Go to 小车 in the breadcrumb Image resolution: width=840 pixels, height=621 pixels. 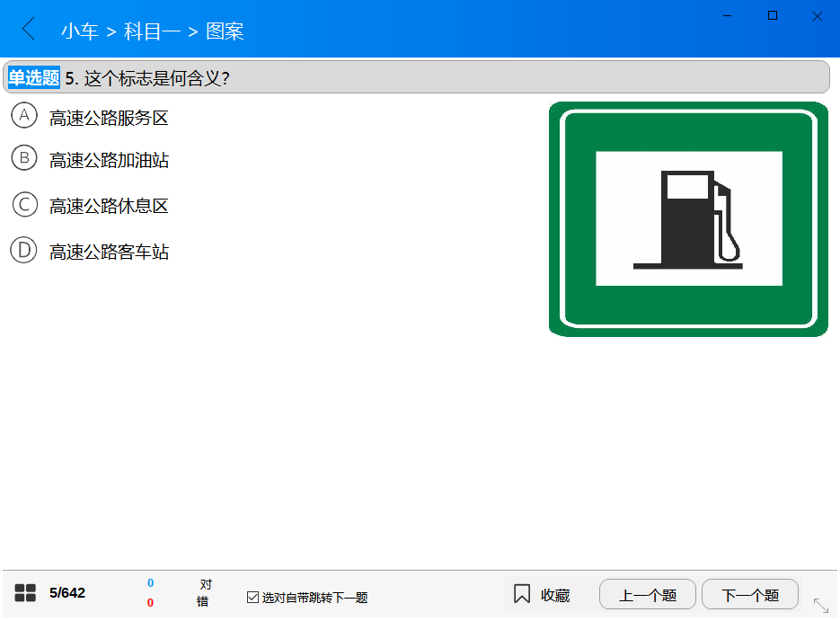79,31
